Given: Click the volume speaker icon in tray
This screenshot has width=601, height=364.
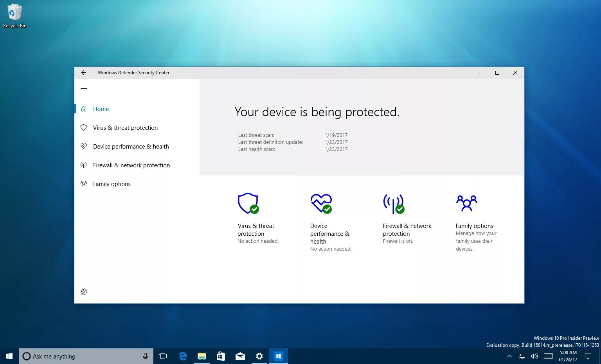Looking at the screenshot, I should (534, 356).
